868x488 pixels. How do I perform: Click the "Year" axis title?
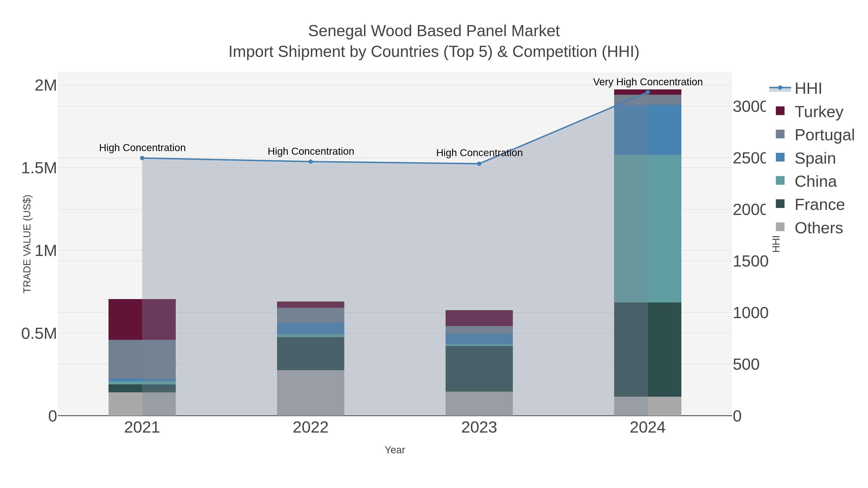click(395, 450)
